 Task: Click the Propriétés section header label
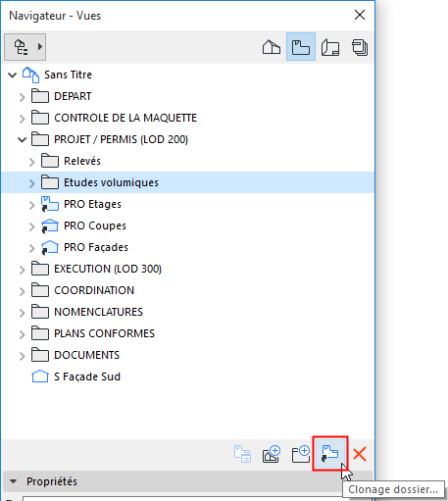point(52,481)
